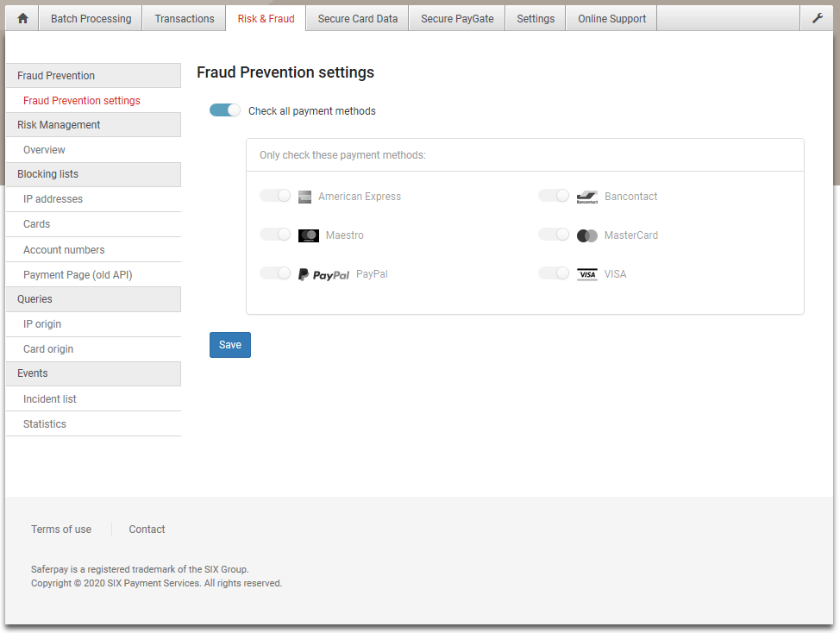Open the Terms of use link
840x633 pixels.
pyautogui.click(x=61, y=530)
